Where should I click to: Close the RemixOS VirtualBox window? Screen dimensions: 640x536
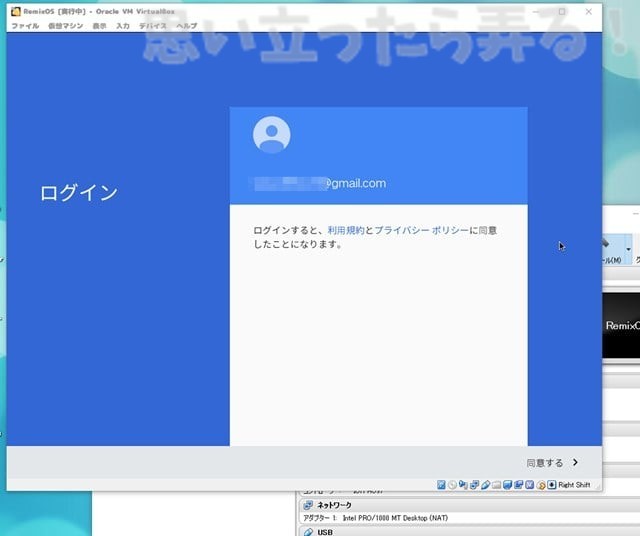[x=589, y=11]
